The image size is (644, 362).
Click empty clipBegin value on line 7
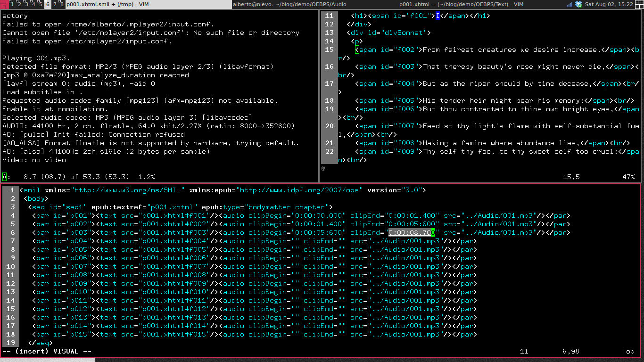(x=295, y=241)
